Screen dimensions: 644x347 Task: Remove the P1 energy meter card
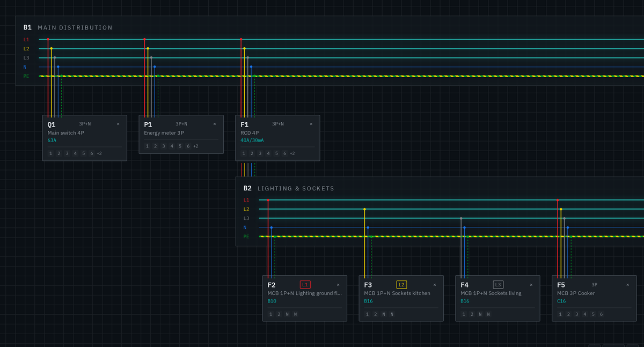(x=215, y=124)
